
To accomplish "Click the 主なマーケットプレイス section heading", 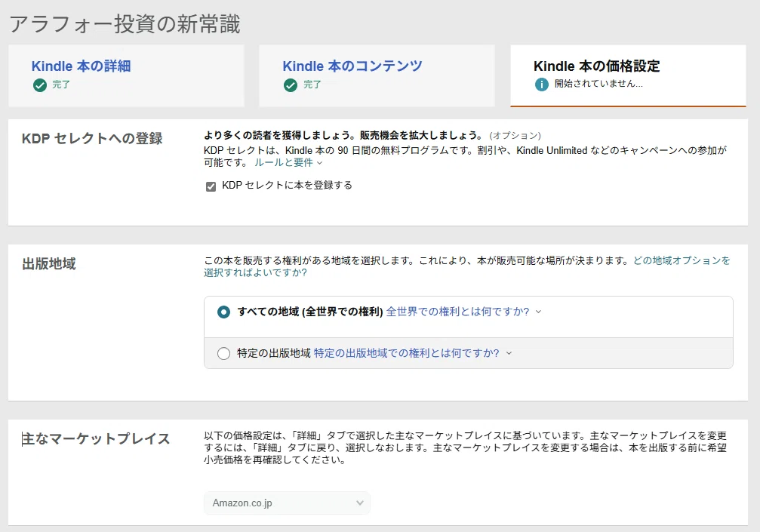I will point(96,439).
